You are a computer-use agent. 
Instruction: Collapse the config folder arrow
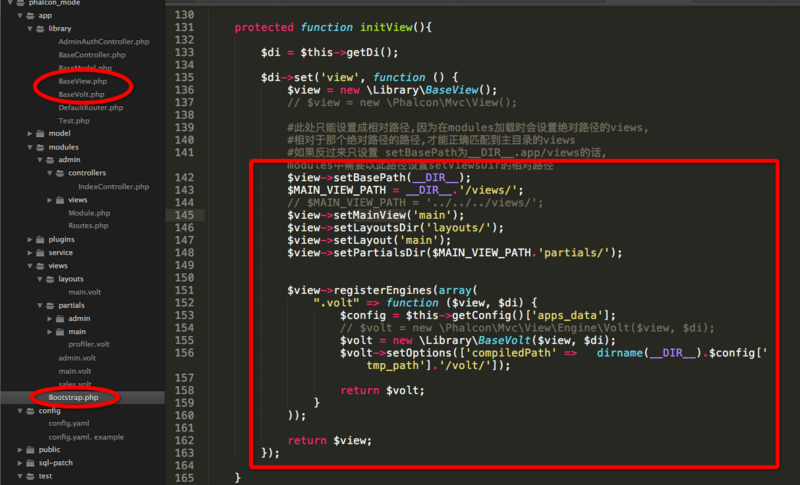pos(20,411)
